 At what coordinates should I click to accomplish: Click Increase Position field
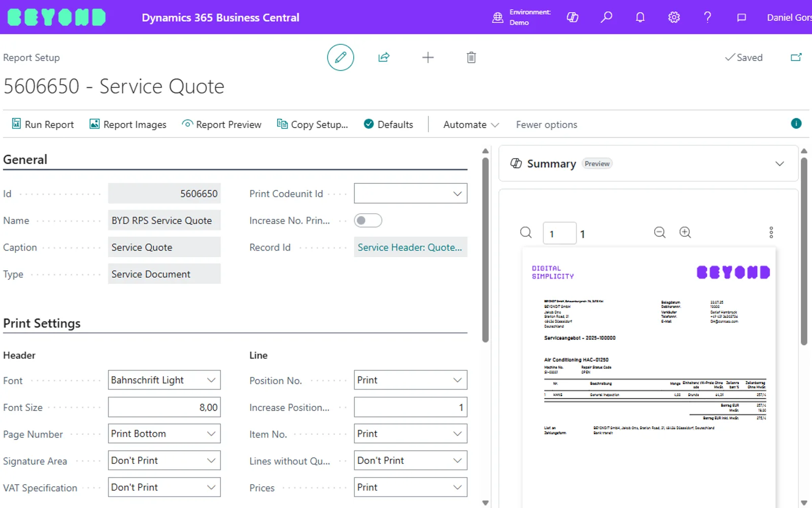pyautogui.click(x=411, y=407)
